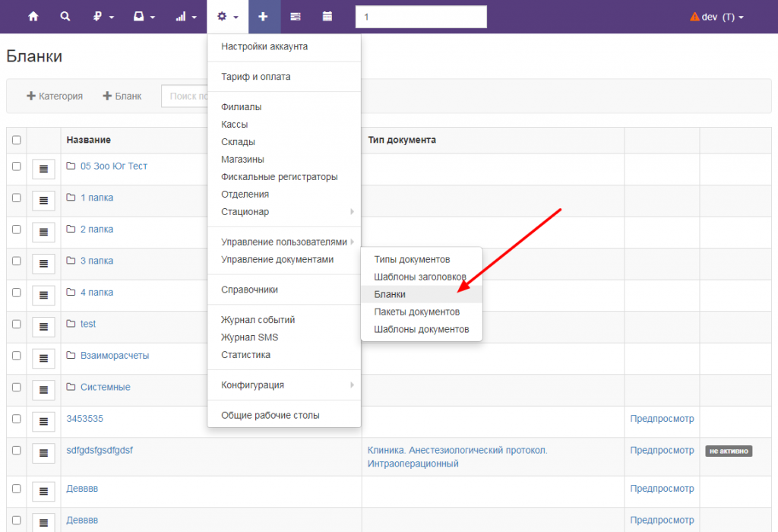Expand Управление пользователями submenu
Screen dimensions: 778x532
point(284,242)
